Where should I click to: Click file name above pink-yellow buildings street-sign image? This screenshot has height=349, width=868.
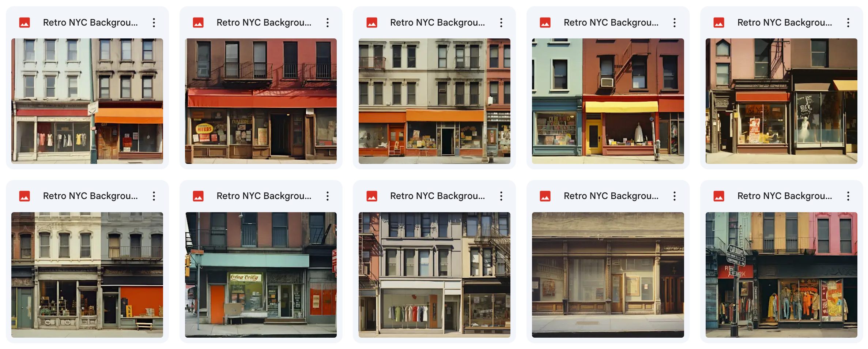point(785,196)
